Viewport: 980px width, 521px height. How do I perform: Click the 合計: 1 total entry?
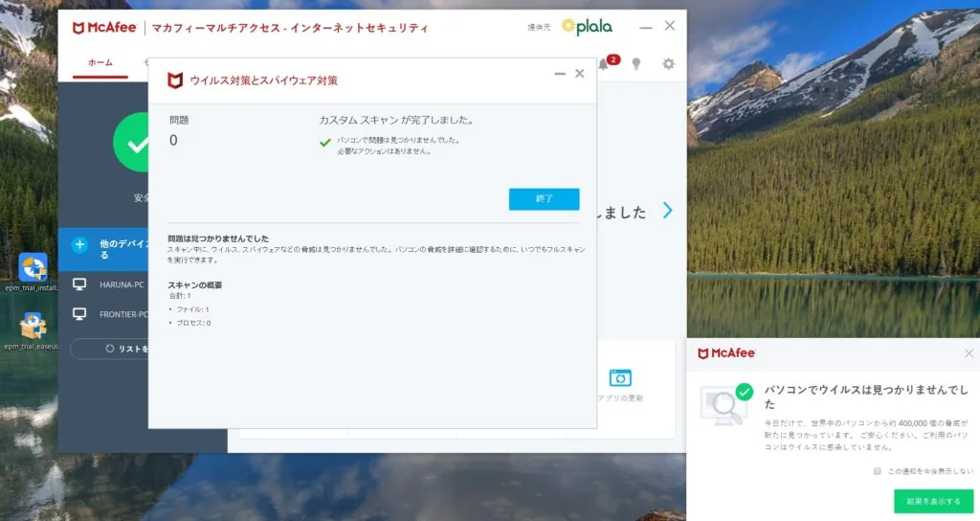tap(180, 296)
